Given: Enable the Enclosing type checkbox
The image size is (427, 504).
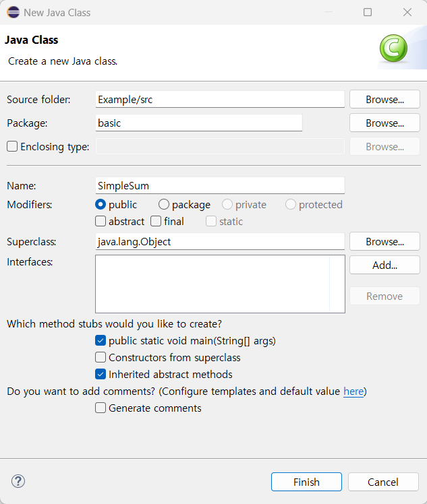Looking at the screenshot, I should (12, 147).
